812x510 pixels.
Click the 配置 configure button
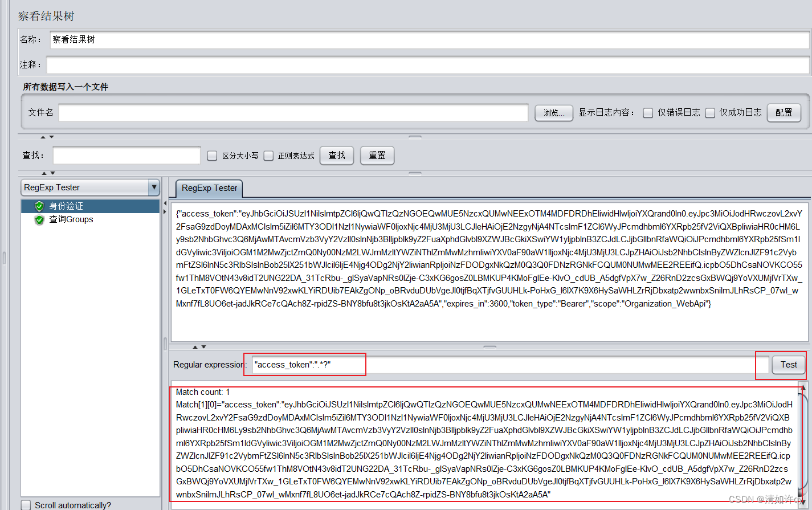click(784, 113)
